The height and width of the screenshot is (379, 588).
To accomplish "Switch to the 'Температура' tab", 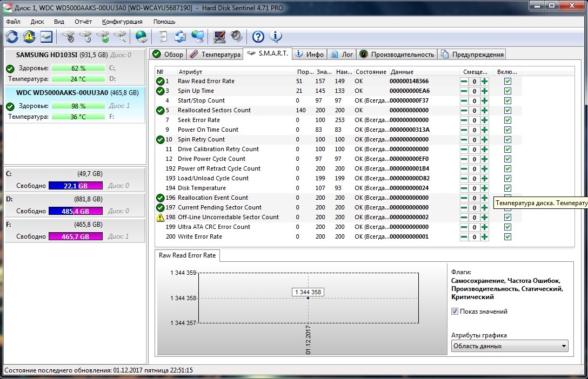I will 215,55.
